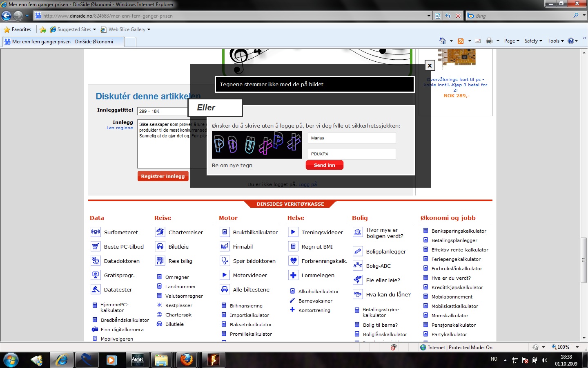
Task: Click the Momskalkulator link
Action: [450, 316]
